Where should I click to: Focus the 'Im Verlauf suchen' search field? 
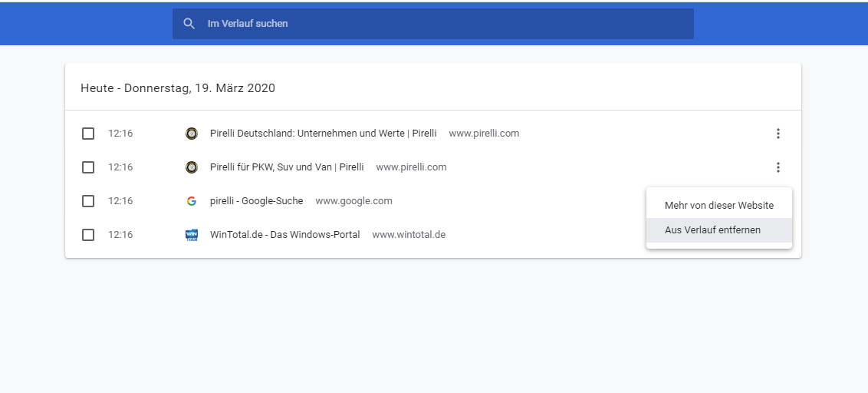tap(445, 24)
